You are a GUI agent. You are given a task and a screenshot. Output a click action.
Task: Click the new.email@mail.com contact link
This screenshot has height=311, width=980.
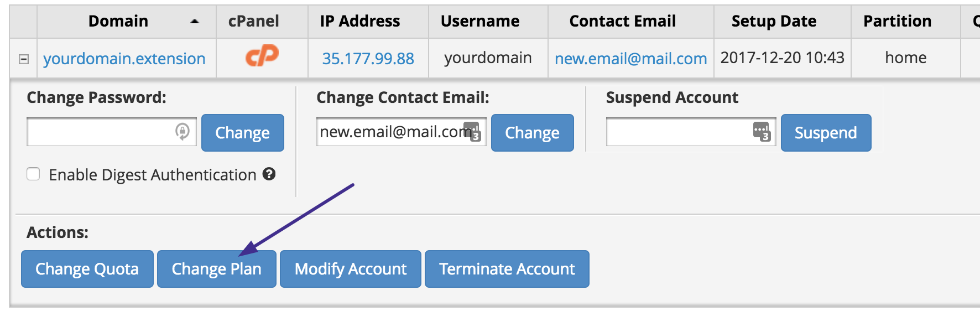(630, 59)
